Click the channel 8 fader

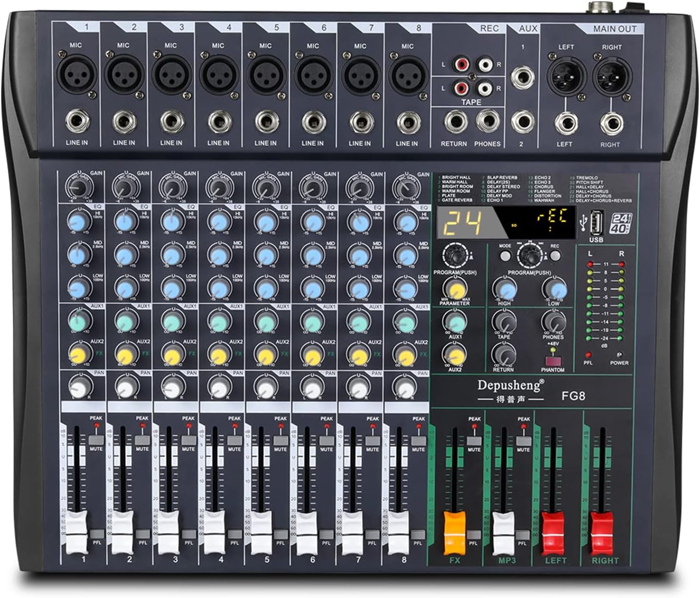399,532
